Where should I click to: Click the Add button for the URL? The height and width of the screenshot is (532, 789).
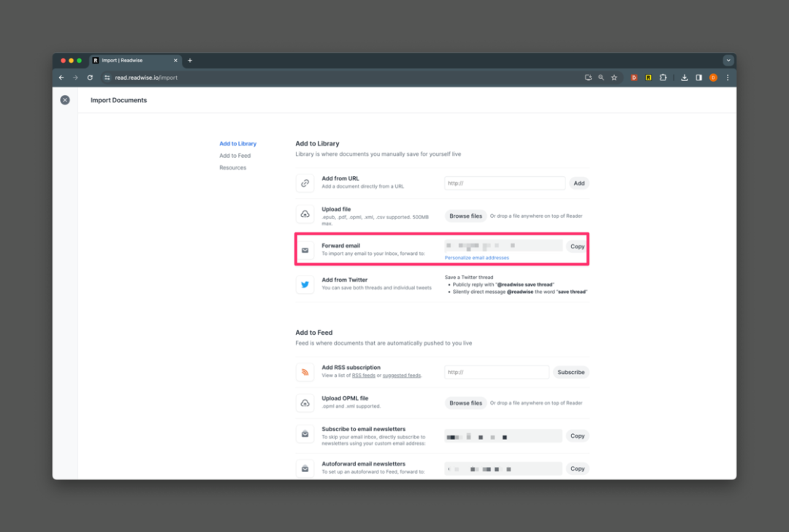point(579,183)
